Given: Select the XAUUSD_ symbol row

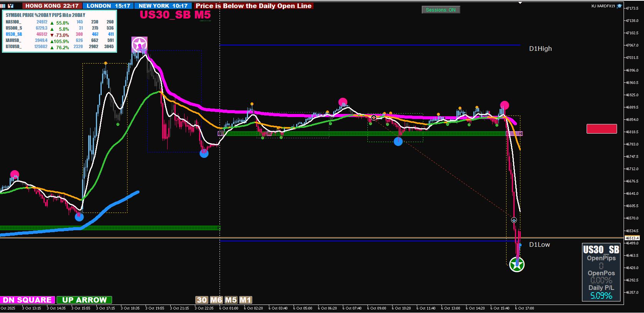Looking at the screenshot, I should point(60,40).
